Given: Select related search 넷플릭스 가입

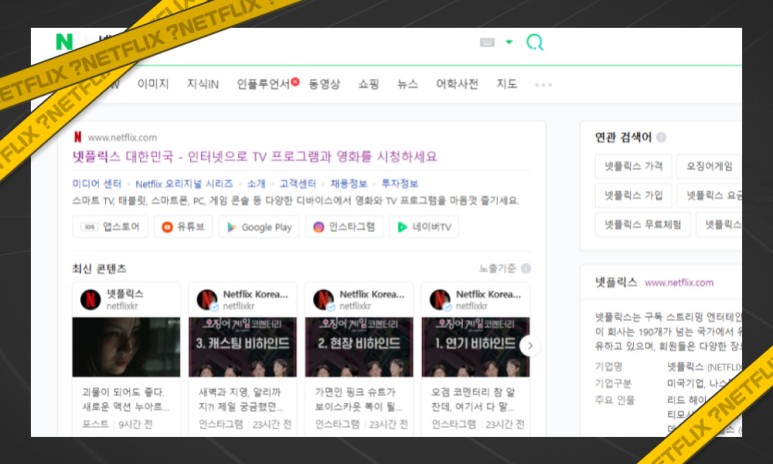Looking at the screenshot, I should point(633,195).
